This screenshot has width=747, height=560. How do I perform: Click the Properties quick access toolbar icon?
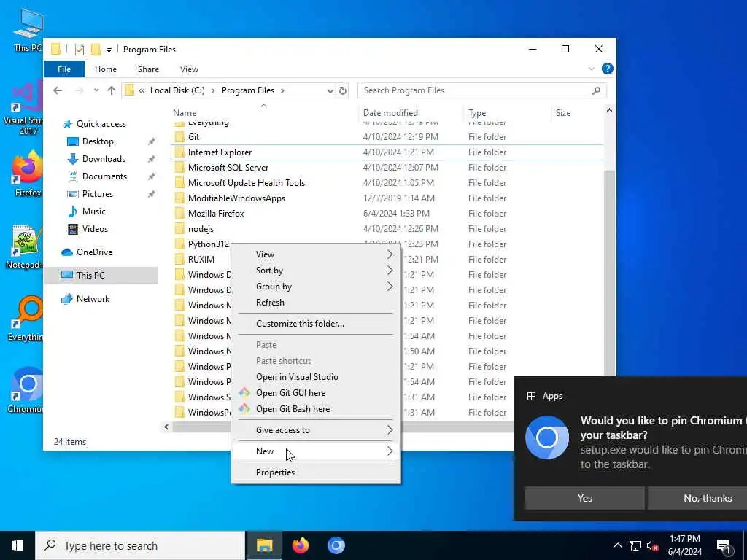[80, 49]
